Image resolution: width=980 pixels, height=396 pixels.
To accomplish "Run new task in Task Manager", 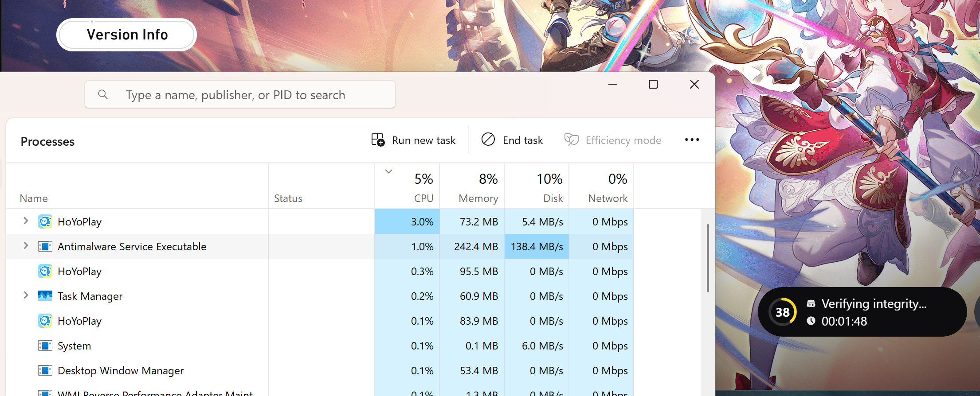I will click(x=413, y=140).
